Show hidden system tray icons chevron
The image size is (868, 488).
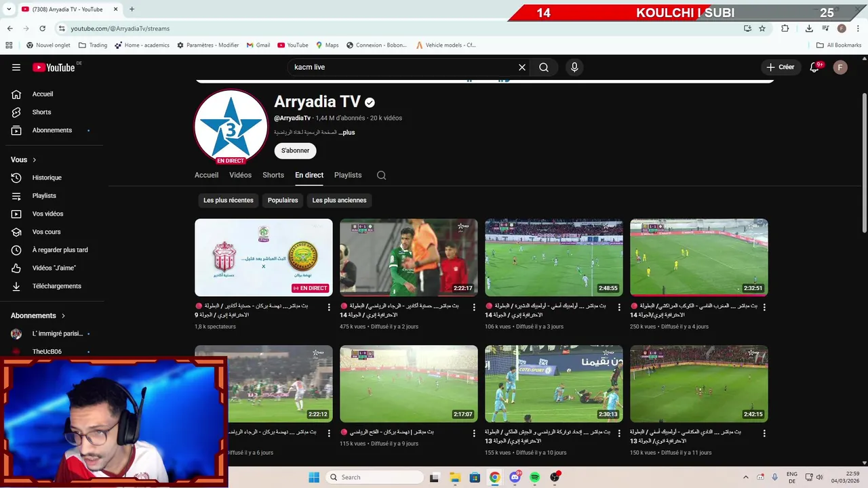click(746, 477)
